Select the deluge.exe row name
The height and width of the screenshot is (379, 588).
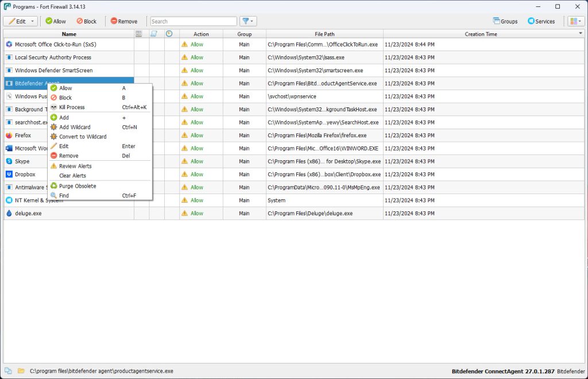click(28, 213)
